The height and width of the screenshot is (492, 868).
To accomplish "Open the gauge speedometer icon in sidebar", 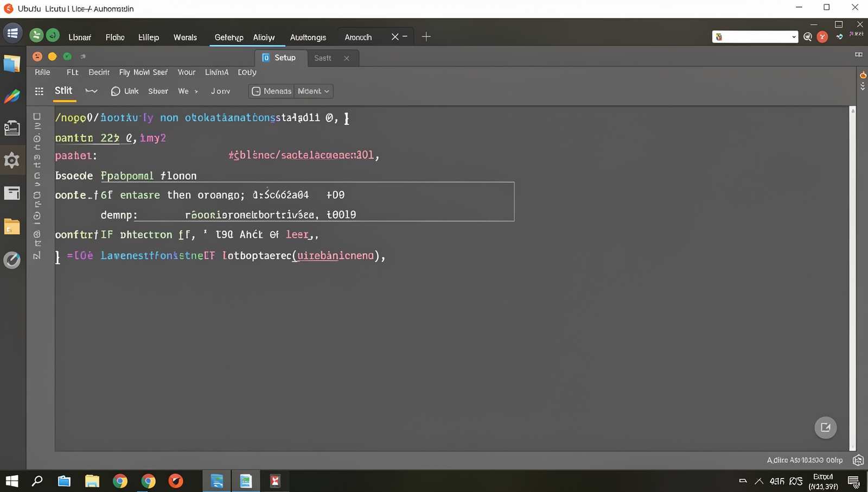I will [x=12, y=260].
